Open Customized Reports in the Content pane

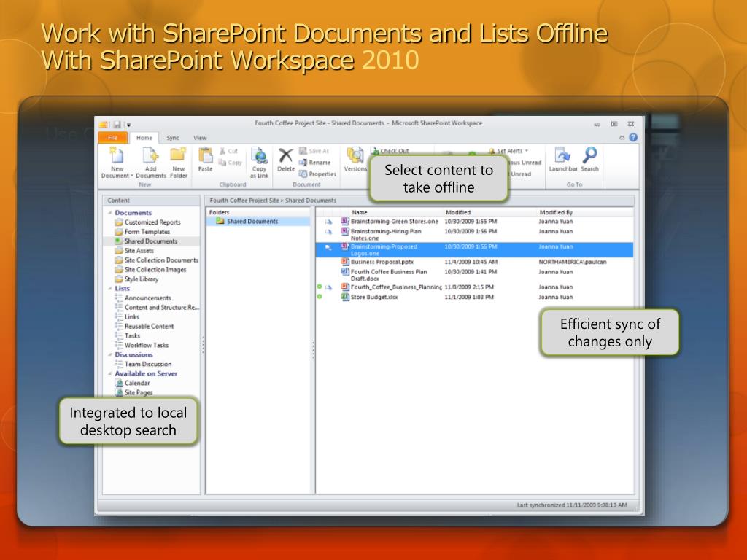(152, 222)
